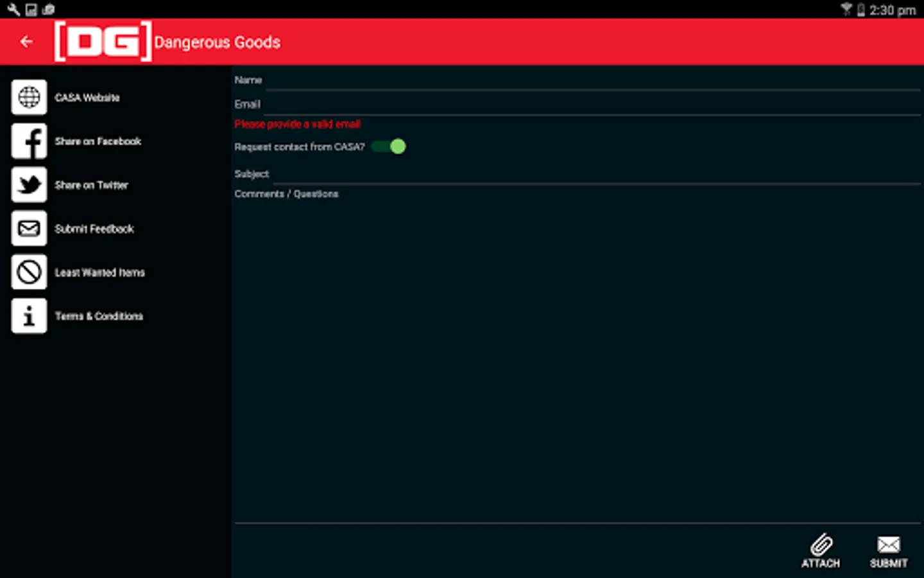
Task: Click the Dangerous Goods title text
Action: [218, 42]
